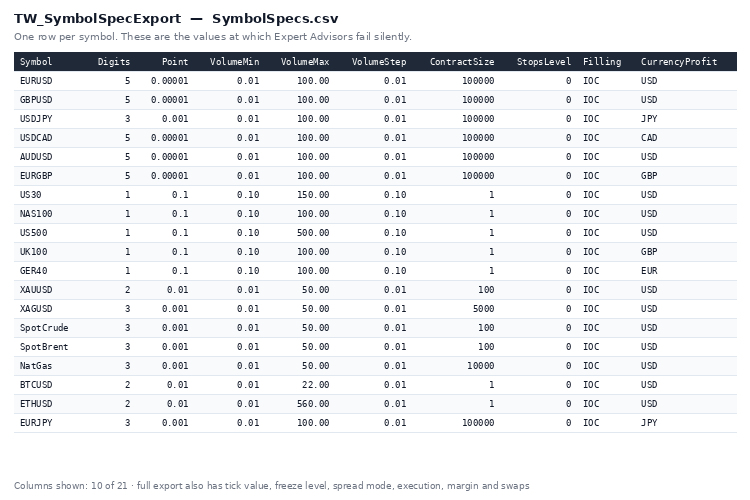Click the VolumeMax column header
Image resolution: width=750 pixels, height=500 pixels.
tap(305, 62)
